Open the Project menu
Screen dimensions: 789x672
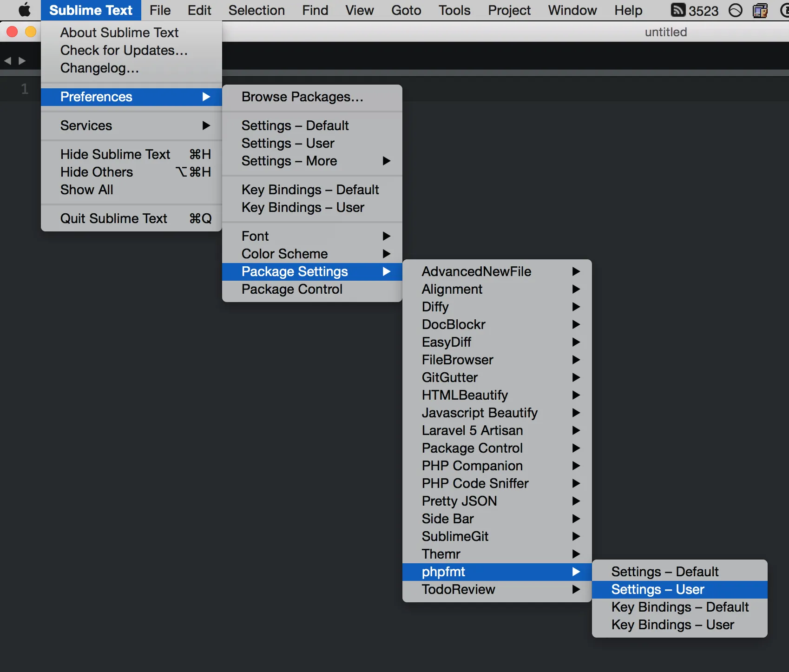[509, 10]
